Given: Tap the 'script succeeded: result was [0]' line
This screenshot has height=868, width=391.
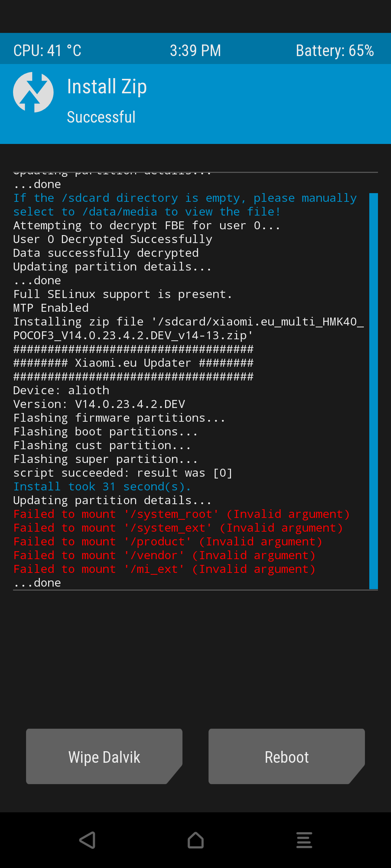Looking at the screenshot, I should coord(123,473).
